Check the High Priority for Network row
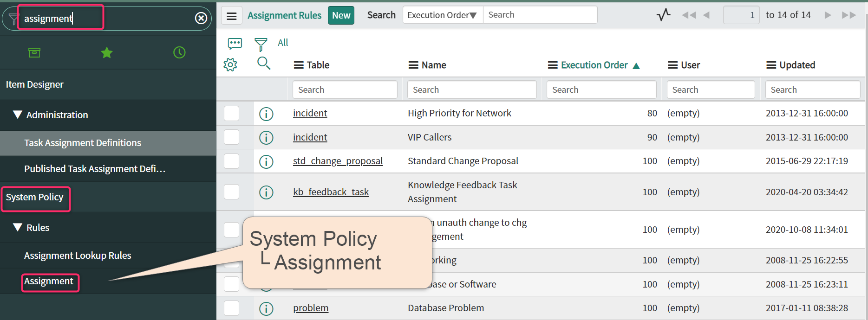The width and height of the screenshot is (868, 320). coord(231,113)
